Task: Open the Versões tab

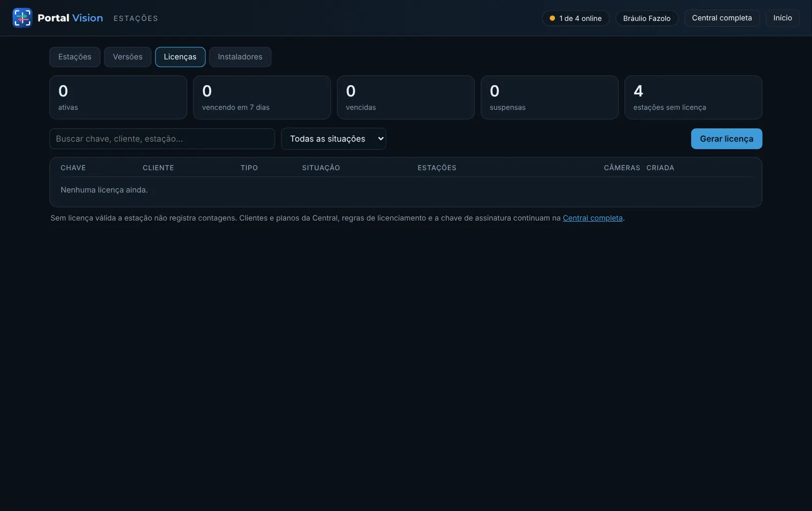Action: pyautogui.click(x=127, y=57)
